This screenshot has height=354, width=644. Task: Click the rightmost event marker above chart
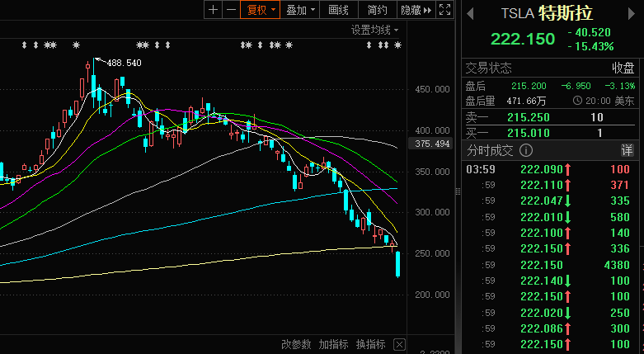[x=397, y=45]
